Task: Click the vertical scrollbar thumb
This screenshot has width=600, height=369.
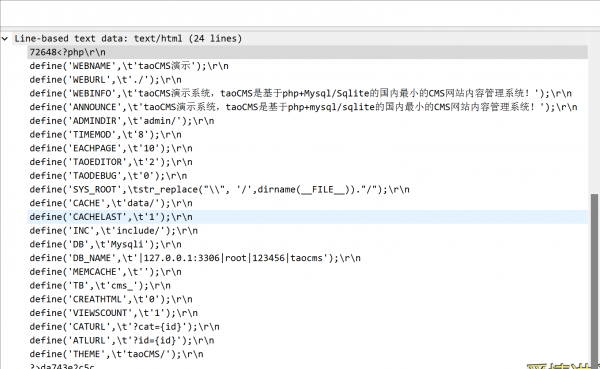Action: (x=594, y=279)
